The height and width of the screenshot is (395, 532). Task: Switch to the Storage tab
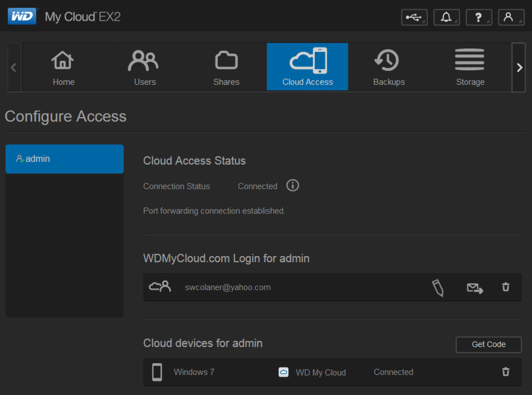pyautogui.click(x=470, y=67)
